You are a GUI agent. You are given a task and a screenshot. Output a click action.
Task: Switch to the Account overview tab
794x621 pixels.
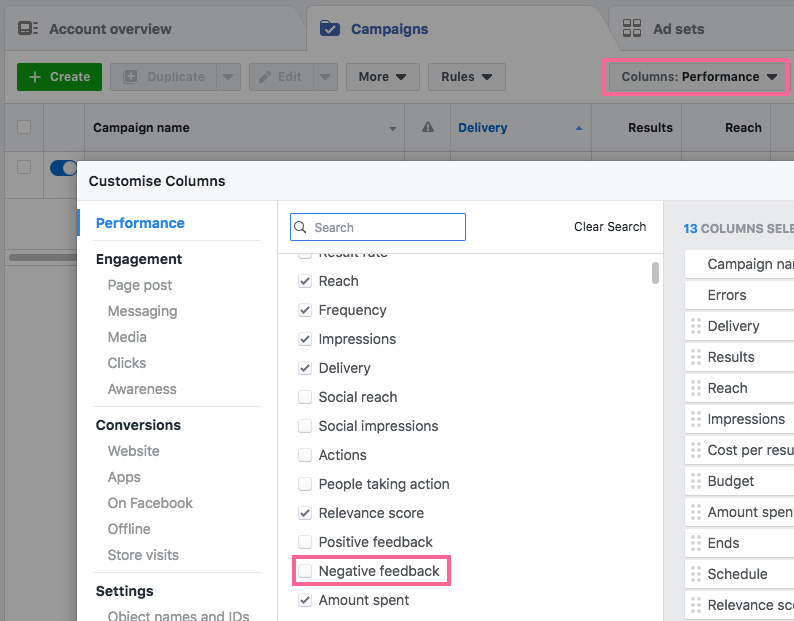pos(154,29)
